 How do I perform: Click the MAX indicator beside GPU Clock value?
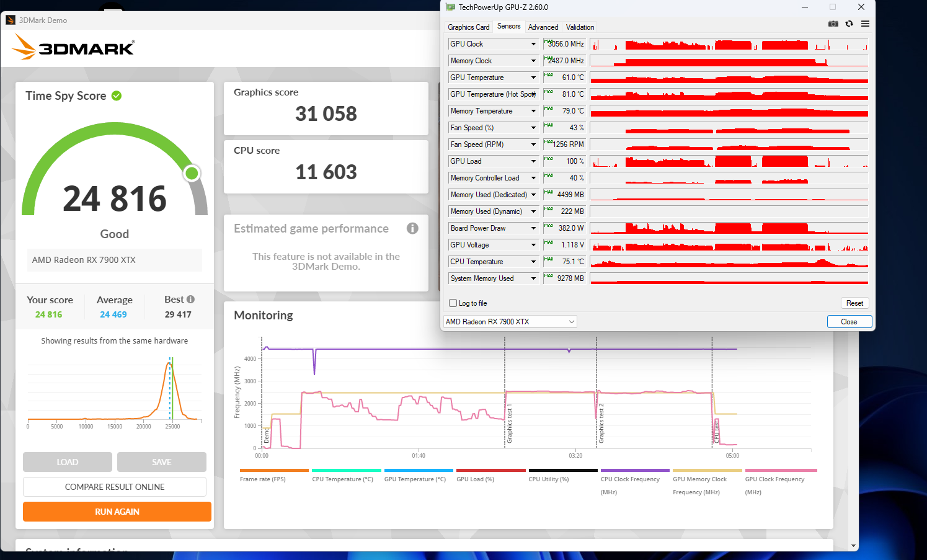[548, 42]
